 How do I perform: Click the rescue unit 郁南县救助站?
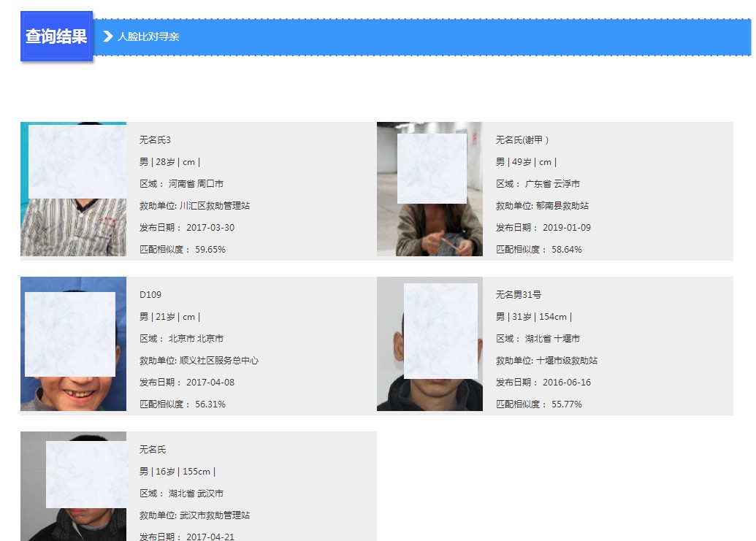562,206
